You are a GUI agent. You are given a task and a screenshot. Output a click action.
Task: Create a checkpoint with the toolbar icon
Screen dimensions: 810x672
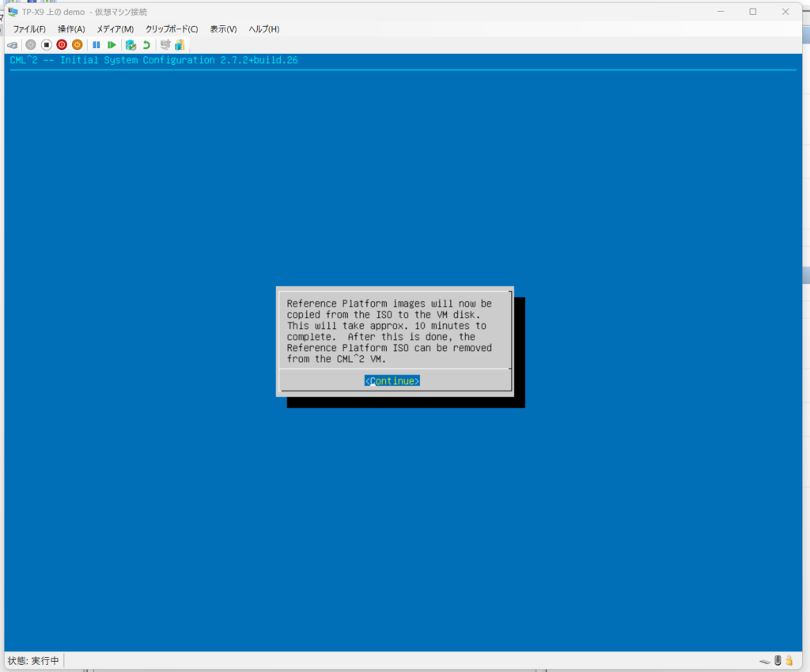(x=131, y=45)
